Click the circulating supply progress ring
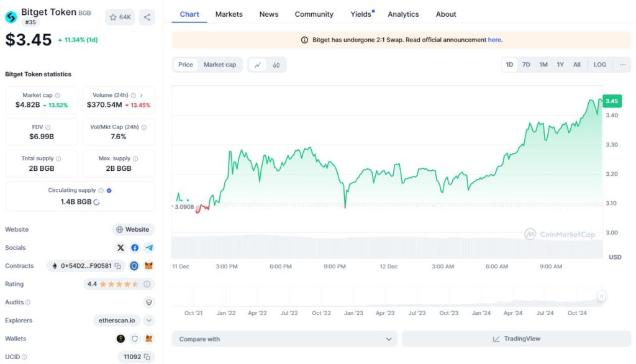The height and width of the screenshot is (364, 636). 96,202
